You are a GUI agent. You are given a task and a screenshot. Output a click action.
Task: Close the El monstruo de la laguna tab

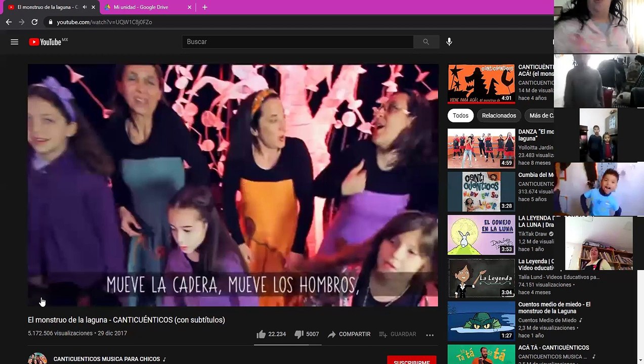point(93,7)
